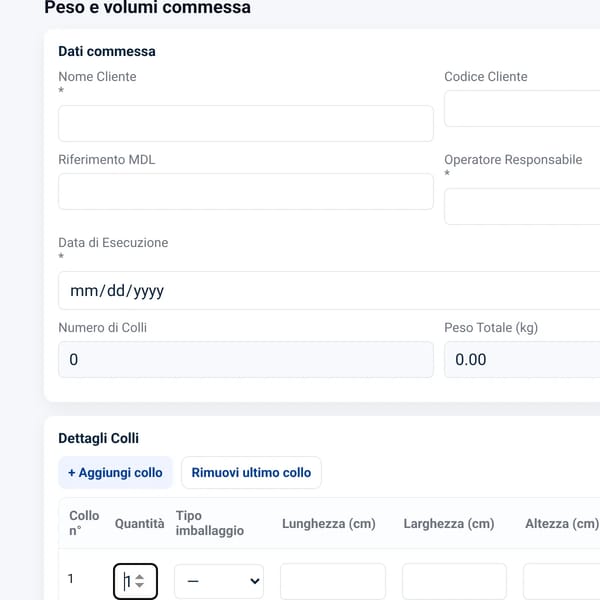Click the Lunghezza (cm) field for collo 1

[x=333, y=581]
